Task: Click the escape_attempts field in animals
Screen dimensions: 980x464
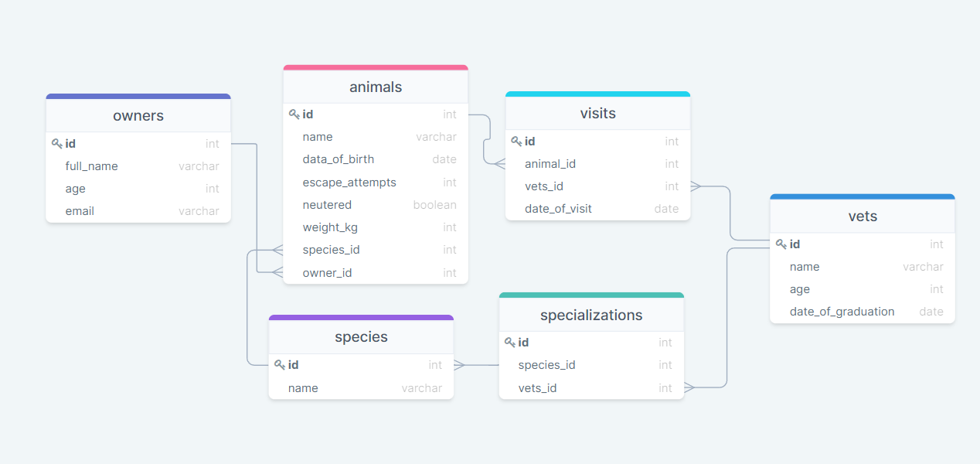Action: (349, 182)
